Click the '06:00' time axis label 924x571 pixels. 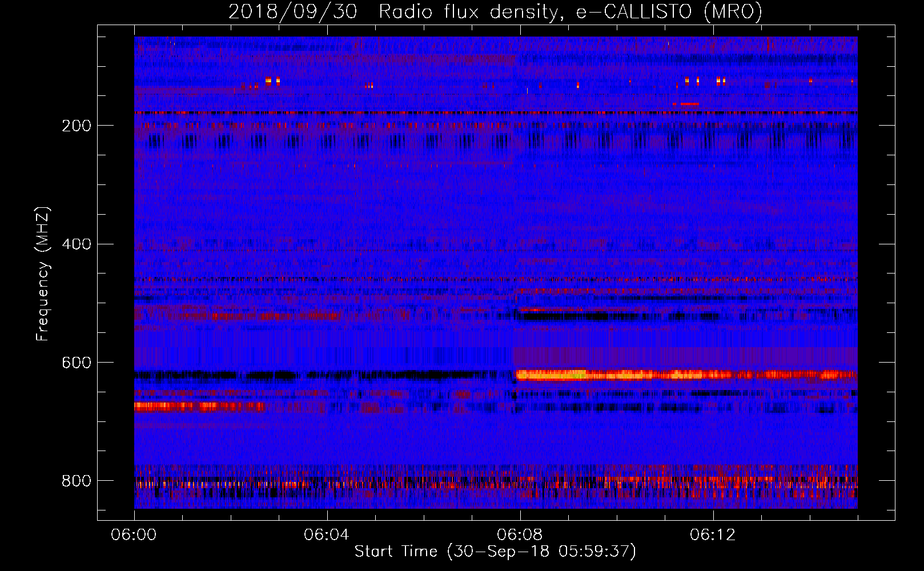pyautogui.click(x=134, y=535)
